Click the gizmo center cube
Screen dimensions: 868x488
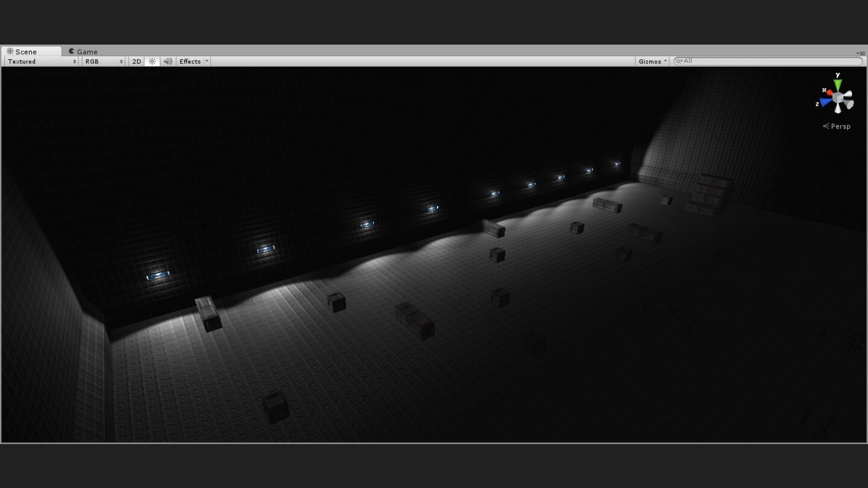pos(838,98)
